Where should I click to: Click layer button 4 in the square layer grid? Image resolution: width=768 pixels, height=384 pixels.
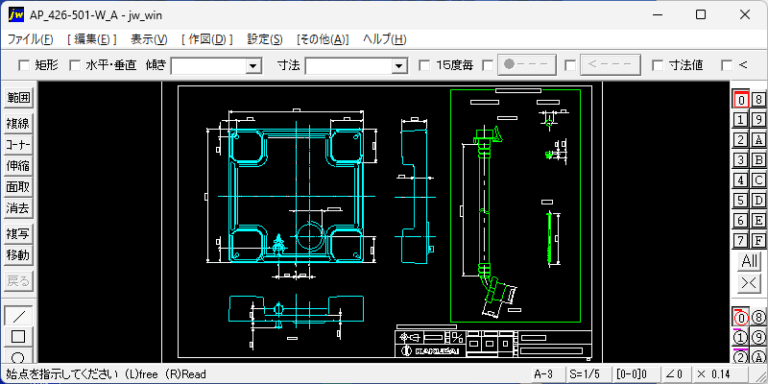[x=741, y=180]
